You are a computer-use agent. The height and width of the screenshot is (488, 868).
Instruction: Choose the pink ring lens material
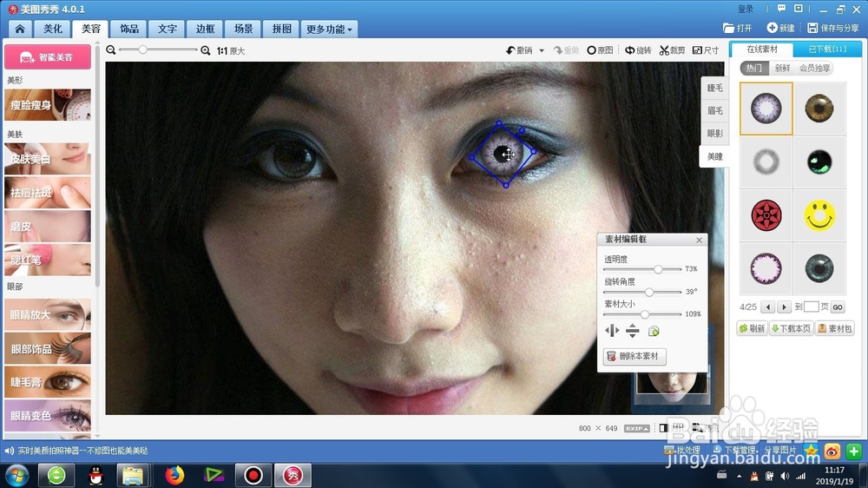pos(766,268)
